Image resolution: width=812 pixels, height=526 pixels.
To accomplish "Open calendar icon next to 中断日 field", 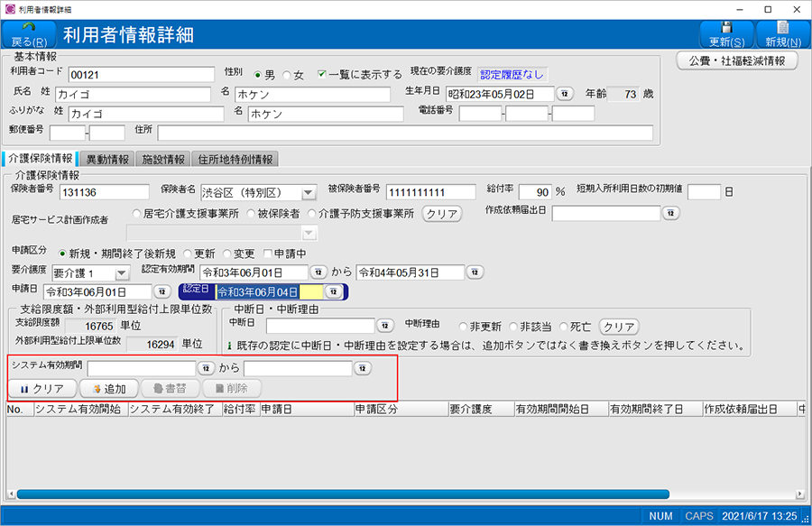I will coord(385,325).
